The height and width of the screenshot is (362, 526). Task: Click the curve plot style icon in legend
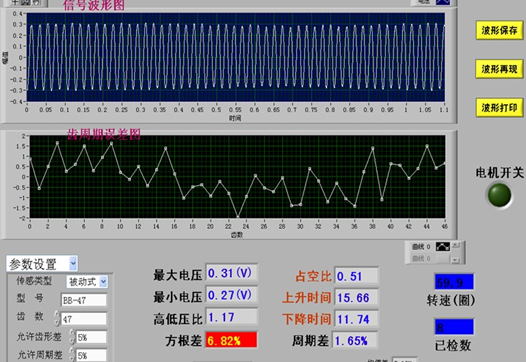click(442, 247)
